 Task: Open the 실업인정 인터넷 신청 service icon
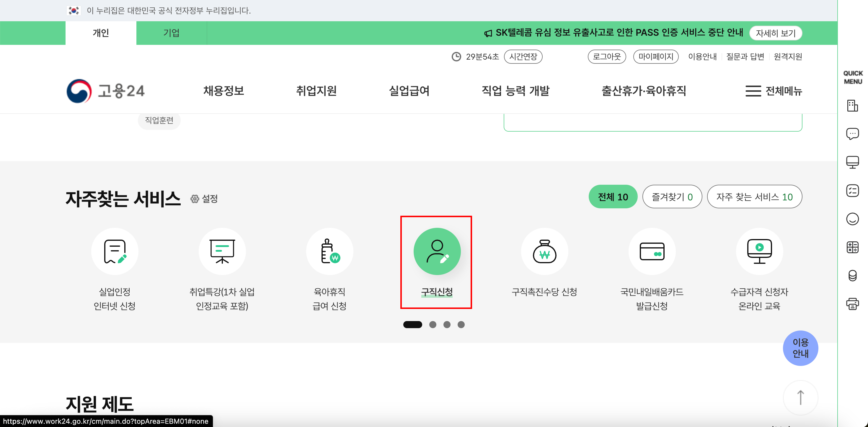(115, 251)
